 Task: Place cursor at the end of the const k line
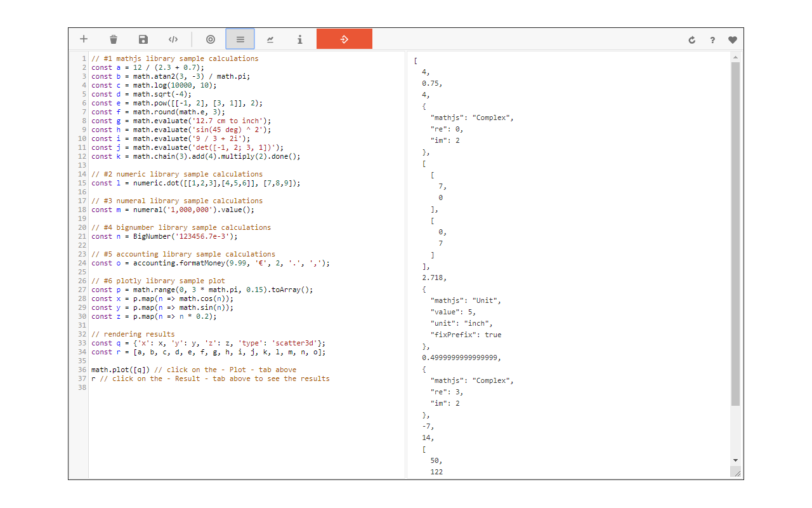[301, 156]
